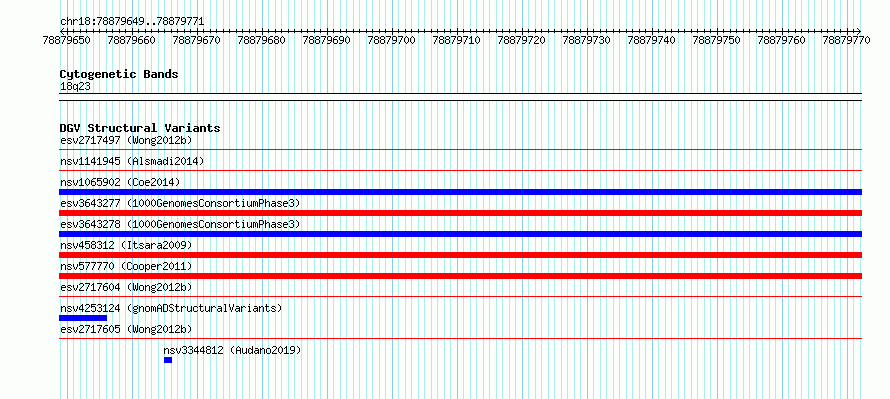Click the small blue nsv3344812 variant block
This screenshot has height=399, width=890.
point(168,360)
